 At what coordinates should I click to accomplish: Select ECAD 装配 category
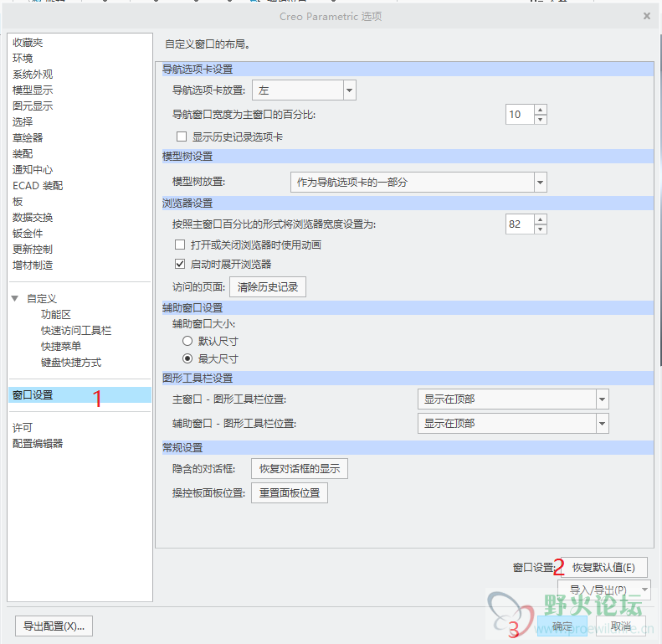[x=38, y=186]
